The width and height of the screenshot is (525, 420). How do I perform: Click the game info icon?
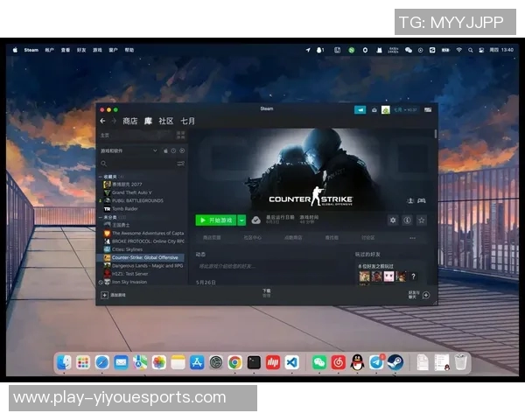407,220
